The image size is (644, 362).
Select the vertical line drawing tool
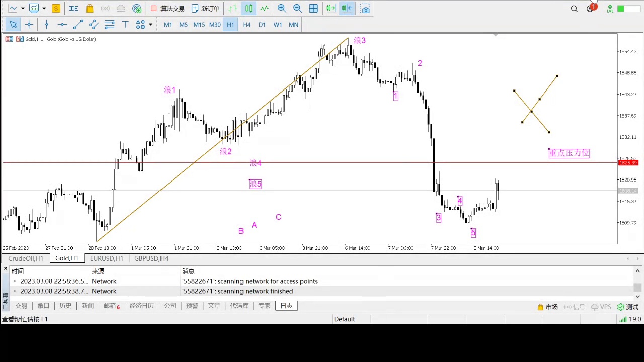tap(46, 24)
